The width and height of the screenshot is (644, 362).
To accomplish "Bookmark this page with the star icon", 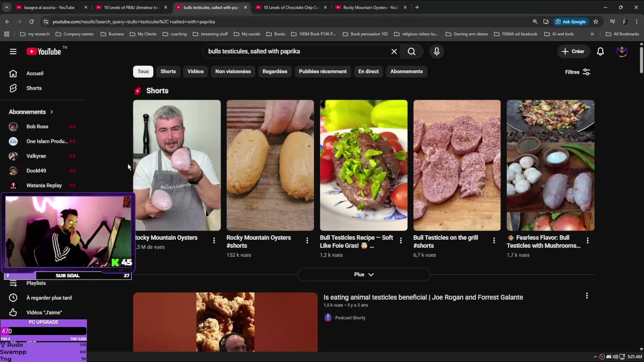I will [596, 22].
